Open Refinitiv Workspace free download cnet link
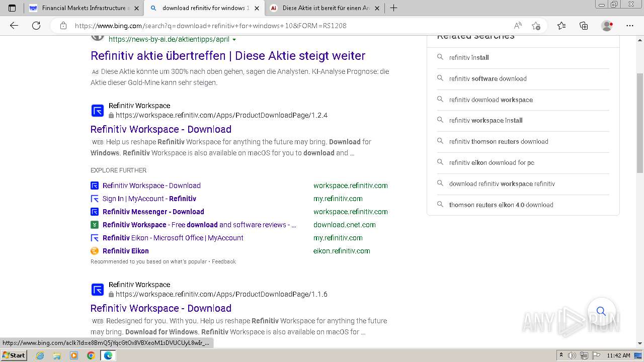The height and width of the screenshot is (362, 644). pyautogui.click(x=199, y=225)
